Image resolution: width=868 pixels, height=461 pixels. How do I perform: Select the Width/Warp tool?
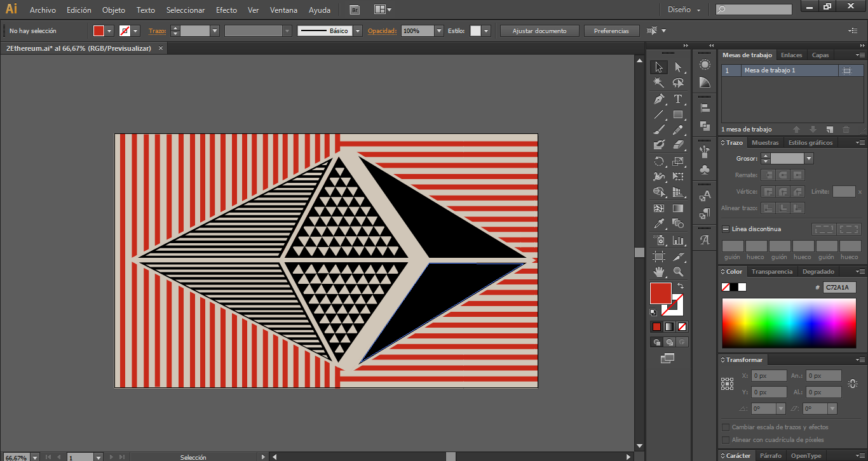[659, 177]
